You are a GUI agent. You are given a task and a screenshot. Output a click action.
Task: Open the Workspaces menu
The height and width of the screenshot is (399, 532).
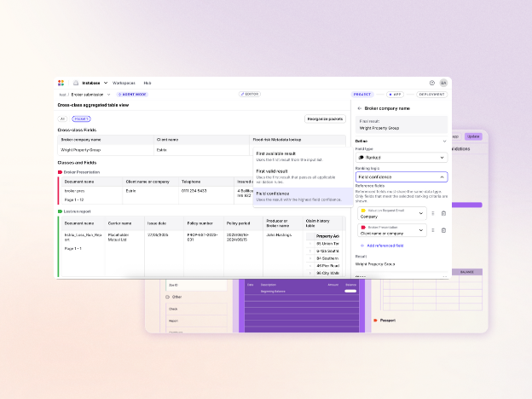(x=124, y=84)
